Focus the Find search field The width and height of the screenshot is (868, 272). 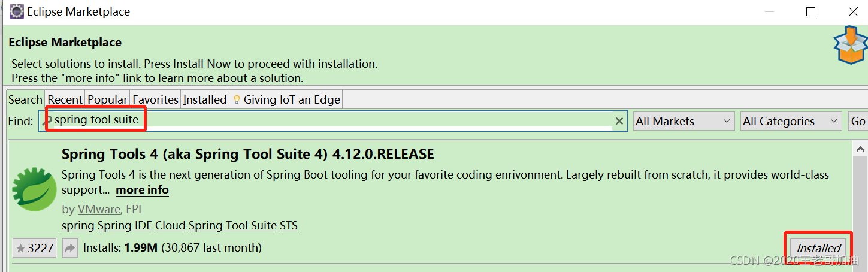click(x=333, y=121)
